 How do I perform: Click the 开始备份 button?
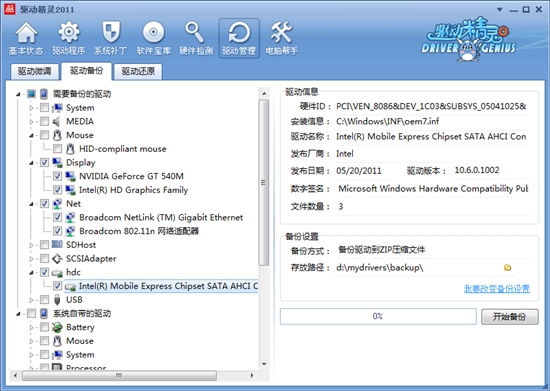point(509,317)
